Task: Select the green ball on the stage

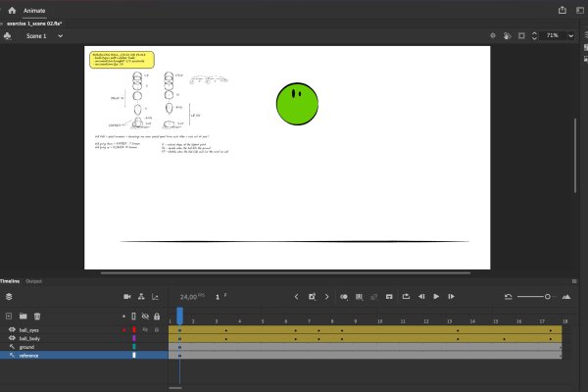Action: [x=297, y=104]
